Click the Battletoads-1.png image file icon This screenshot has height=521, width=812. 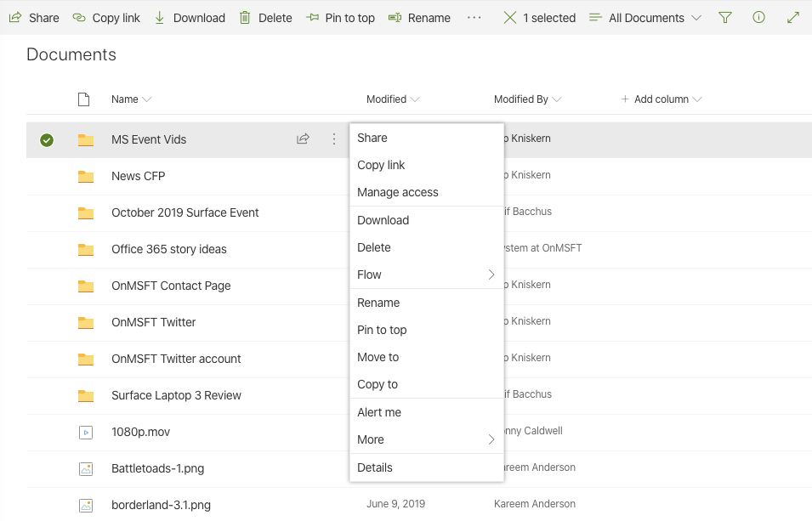click(86, 468)
